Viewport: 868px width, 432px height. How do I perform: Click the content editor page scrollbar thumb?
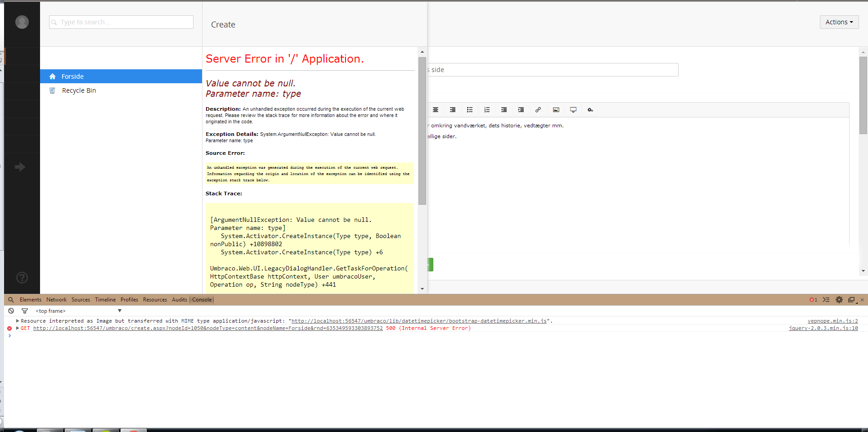[x=863, y=95]
